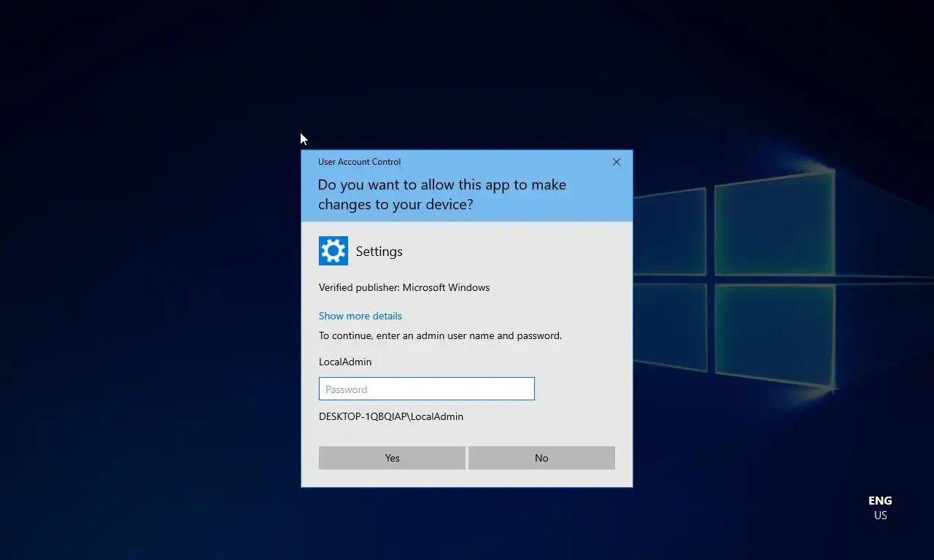The height and width of the screenshot is (560, 934).
Task: Click the "To continue, enter an admin" instruction
Action: 440,335
